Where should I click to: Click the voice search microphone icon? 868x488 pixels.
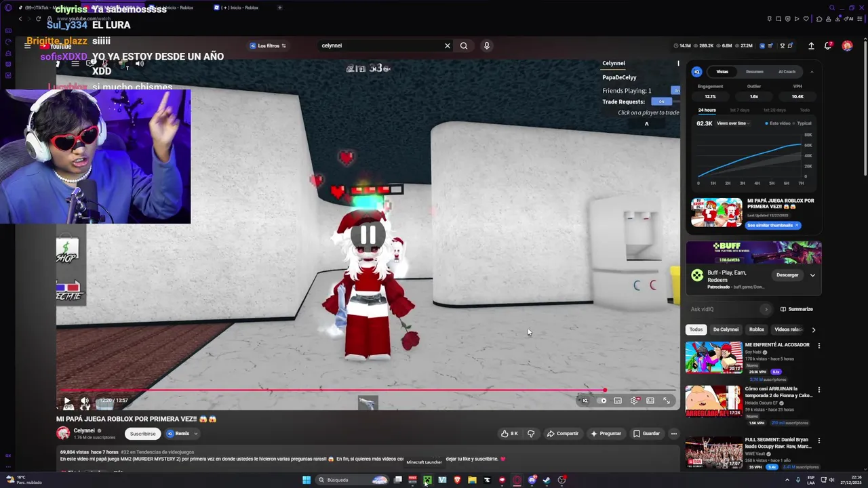coord(486,45)
